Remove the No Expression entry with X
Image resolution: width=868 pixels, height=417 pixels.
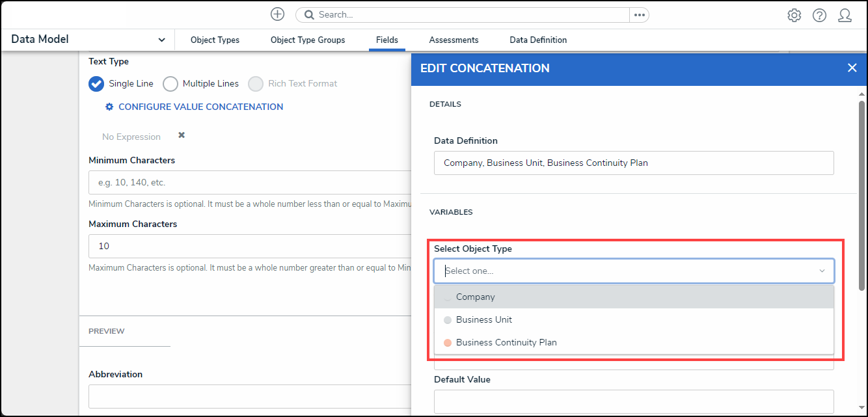click(182, 135)
